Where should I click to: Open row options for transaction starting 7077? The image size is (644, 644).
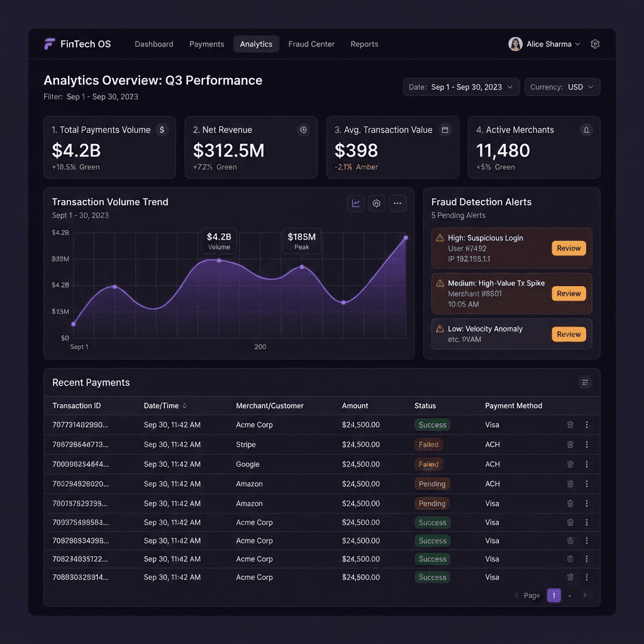(x=587, y=425)
